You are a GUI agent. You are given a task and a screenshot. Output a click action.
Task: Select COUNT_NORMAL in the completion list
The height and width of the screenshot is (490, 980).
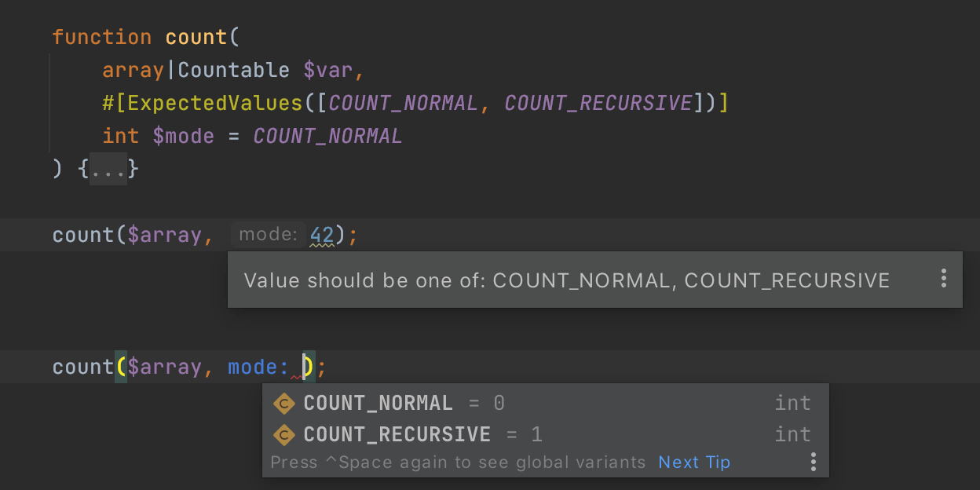click(378, 403)
